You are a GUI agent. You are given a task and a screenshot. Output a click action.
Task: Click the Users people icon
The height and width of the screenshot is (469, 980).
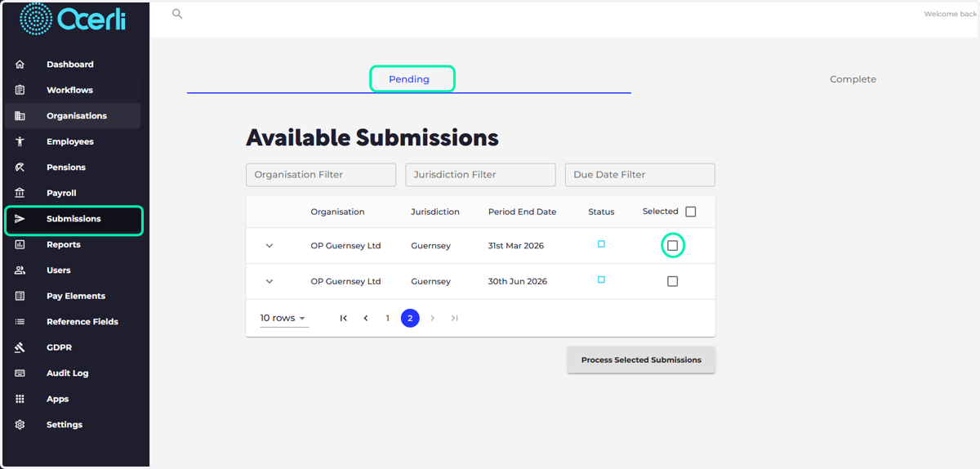pos(20,270)
